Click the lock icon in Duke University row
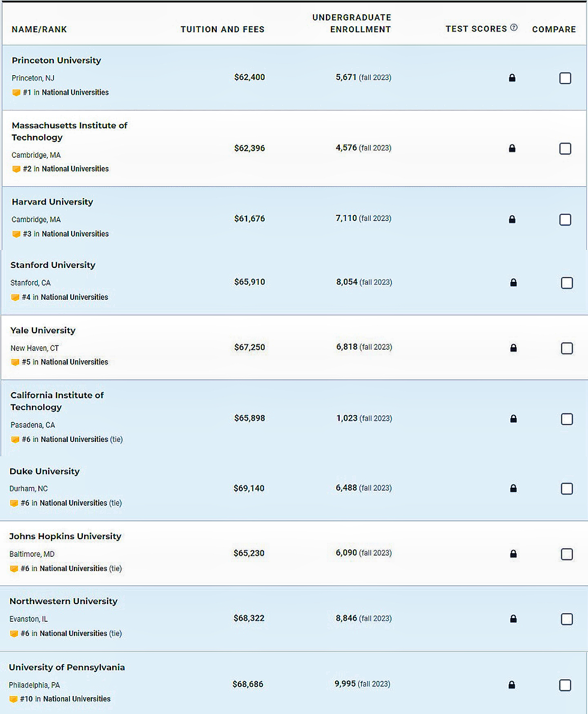588x714 pixels. click(514, 488)
